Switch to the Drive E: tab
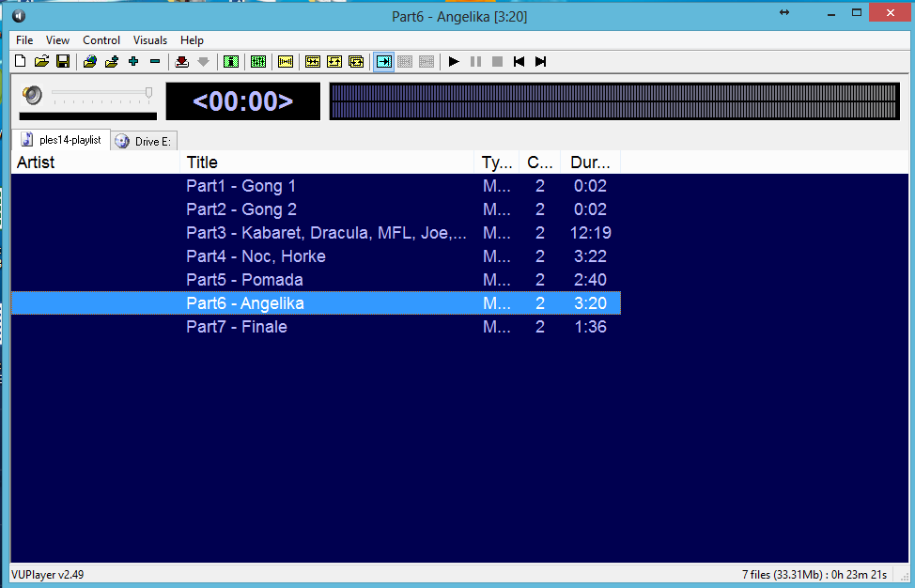This screenshot has height=588, width=915. coord(144,142)
